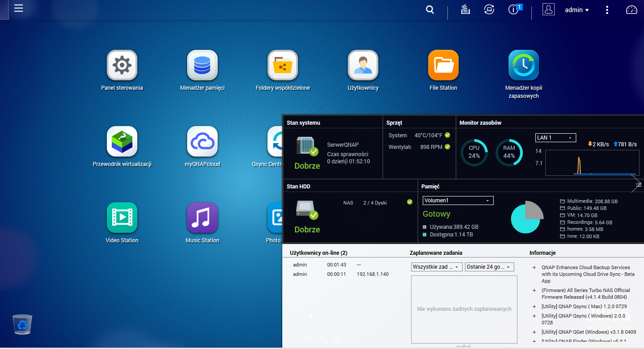Click the CPU 24% gauge
Image resolution: width=644 pixels, height=349 pixels.
coord(474,153)
